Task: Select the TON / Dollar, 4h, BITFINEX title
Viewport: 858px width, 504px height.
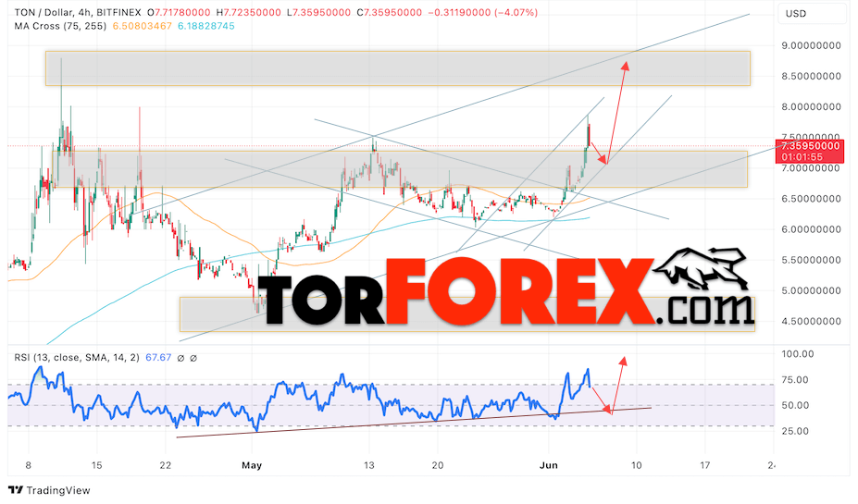Action: point(78,12)
